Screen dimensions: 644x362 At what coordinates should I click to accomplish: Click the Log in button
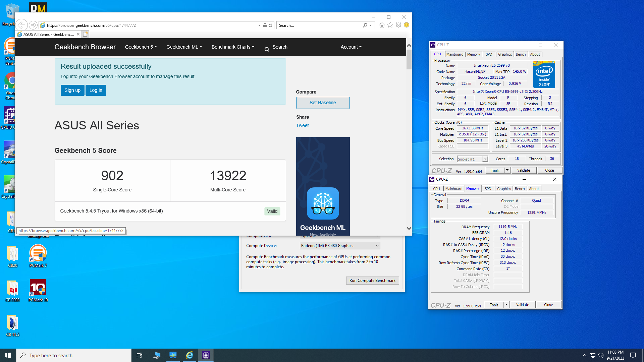pyautogui.click(x=96, y=90)
